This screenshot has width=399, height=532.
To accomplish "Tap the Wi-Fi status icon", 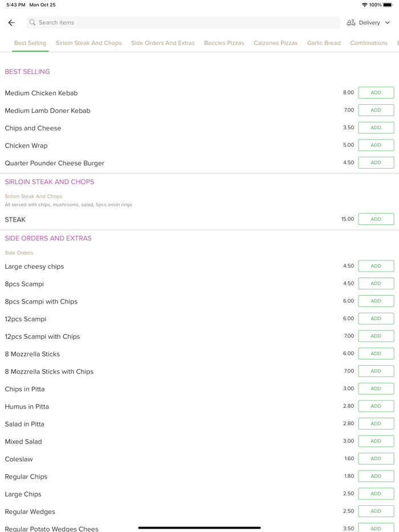I will click(x=365, y=5).
